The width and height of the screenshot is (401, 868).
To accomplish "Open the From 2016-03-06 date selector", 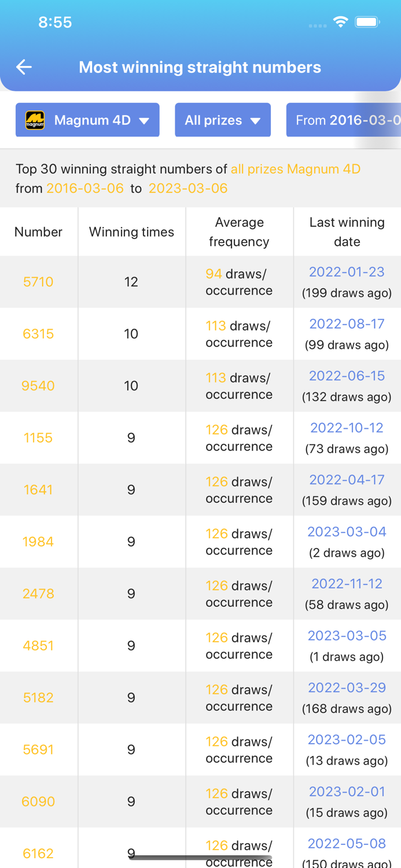I will 347,120.
